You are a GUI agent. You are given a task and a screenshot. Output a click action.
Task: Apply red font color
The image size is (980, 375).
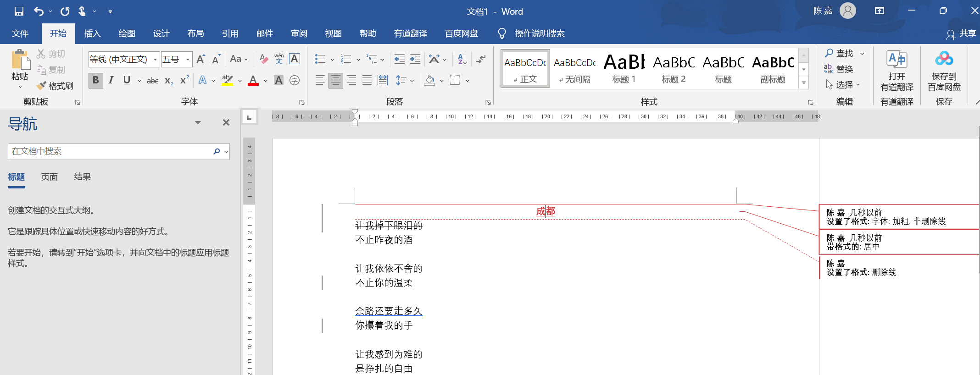[x=253, y=80]
